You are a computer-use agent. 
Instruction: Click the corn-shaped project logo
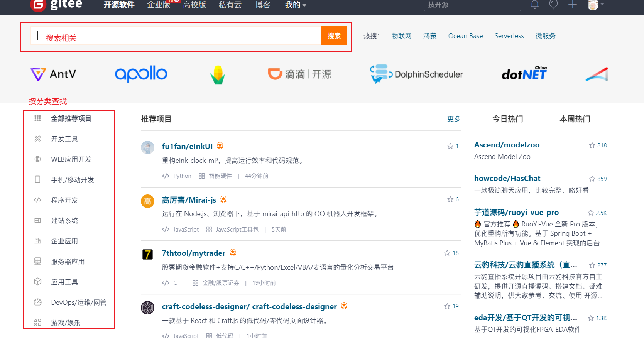(218, 74)
